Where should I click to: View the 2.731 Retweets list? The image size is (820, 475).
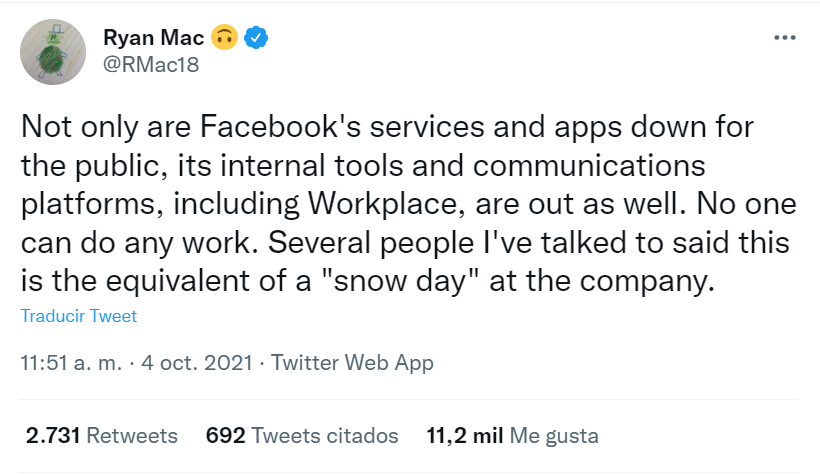(x=102, y=436)
